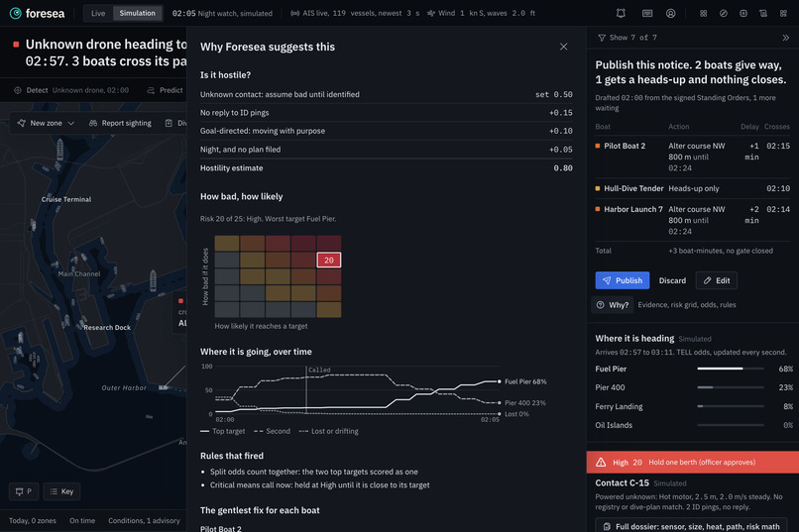
Task: Click the Edit pencil icon
Action: tap(707, 280)
